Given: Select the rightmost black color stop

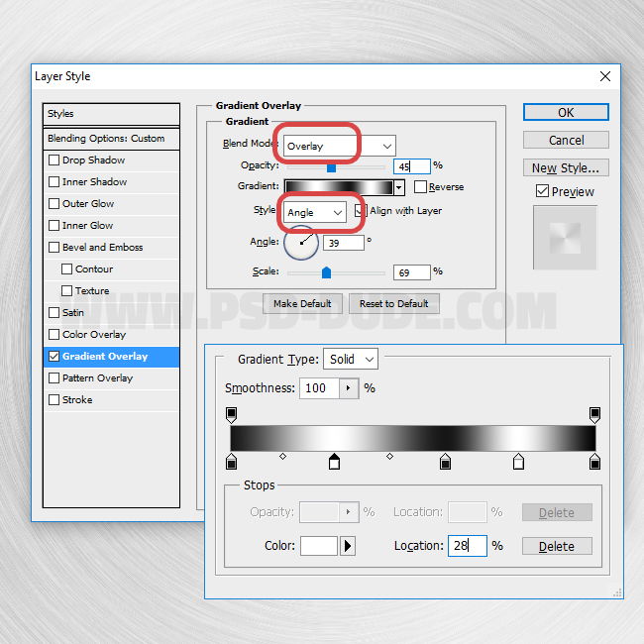Looking at the screenshot, I should 594,462.
